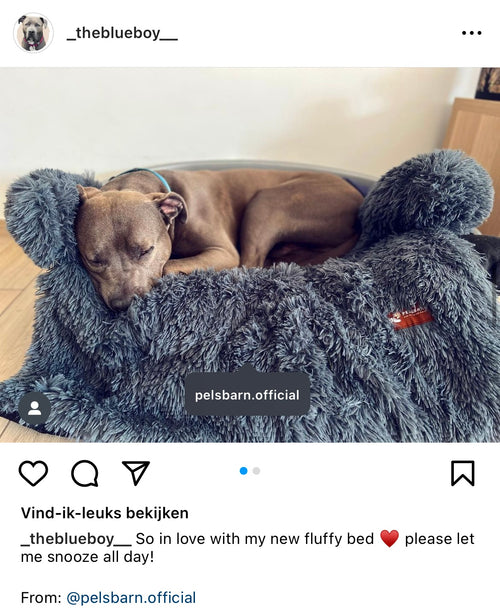Select the _theblueboy__ username in the caption
Screen dimensions: 500x614
76,539
